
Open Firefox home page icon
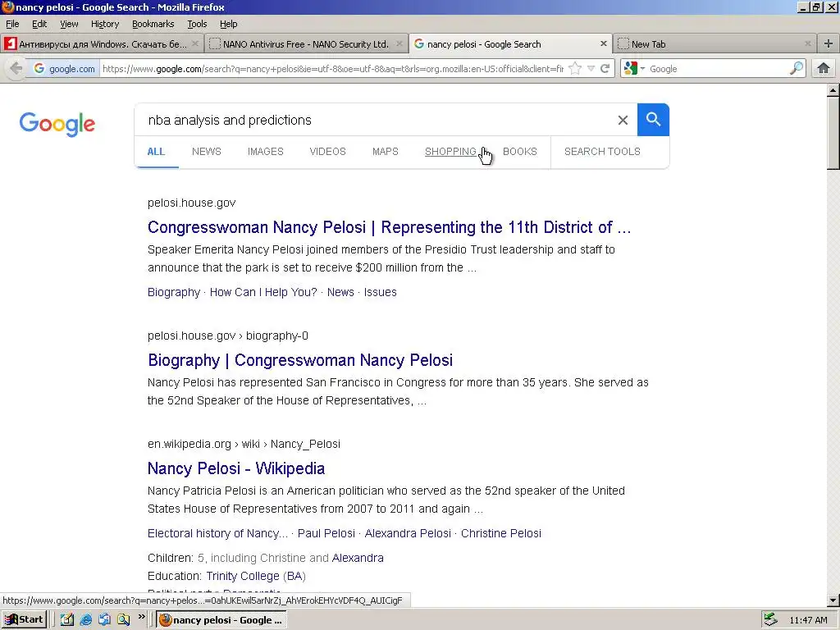(x=824, y=69)
